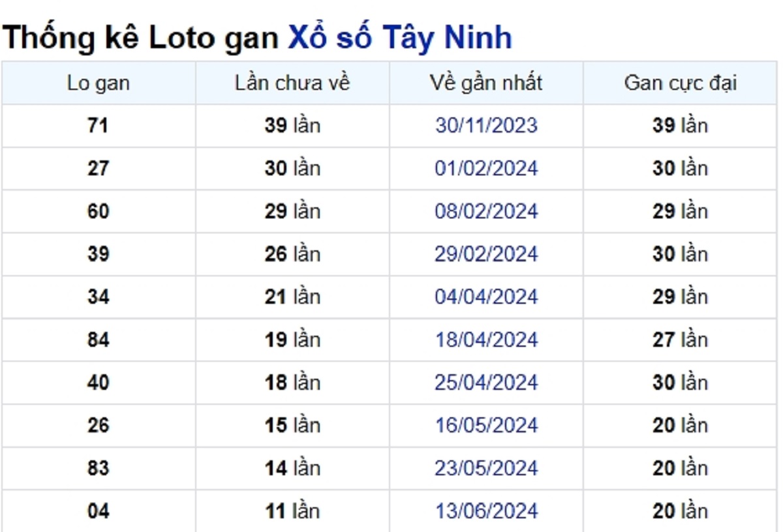Open the date link 04/04/2024
This screenshot has width=783, height=532.
point(486,297)
